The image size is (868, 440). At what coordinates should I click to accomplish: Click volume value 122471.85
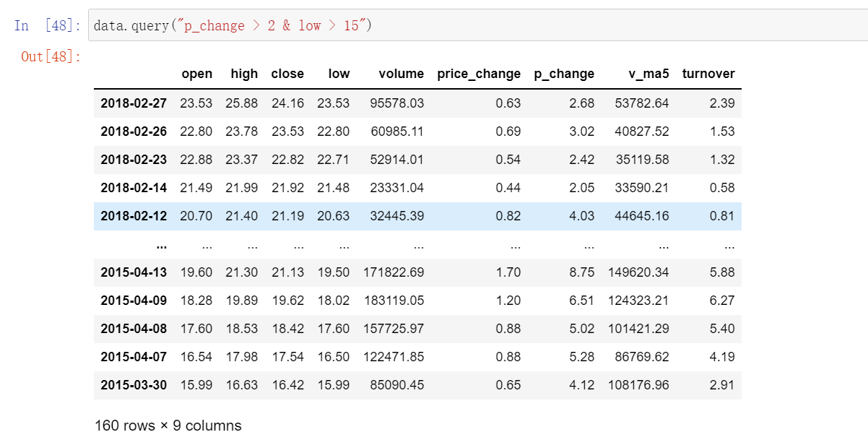click(x=394, y=357)
